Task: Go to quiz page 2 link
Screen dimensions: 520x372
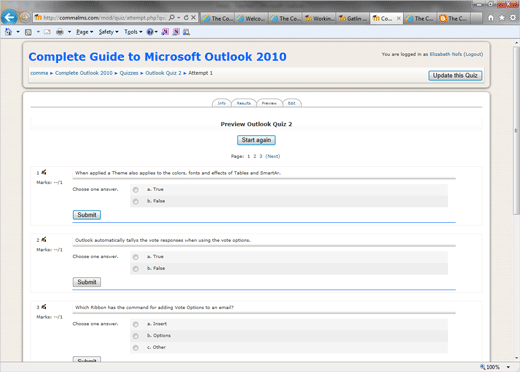Action: click(x=255, y=156)
